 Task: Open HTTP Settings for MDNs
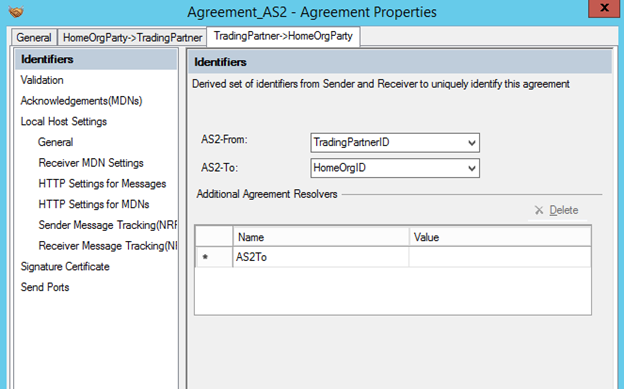94,204
